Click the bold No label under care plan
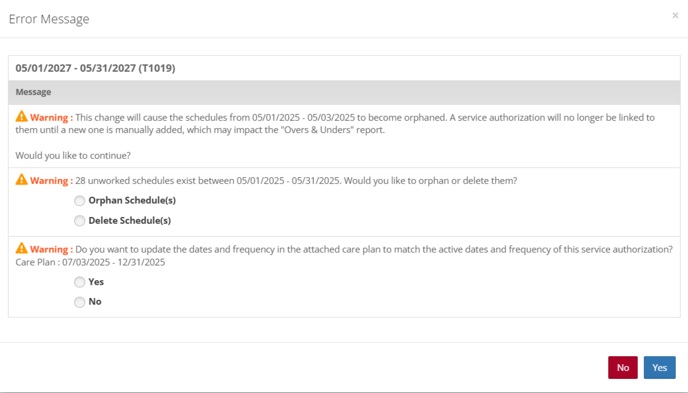688x393 pixels. [95, 301]
